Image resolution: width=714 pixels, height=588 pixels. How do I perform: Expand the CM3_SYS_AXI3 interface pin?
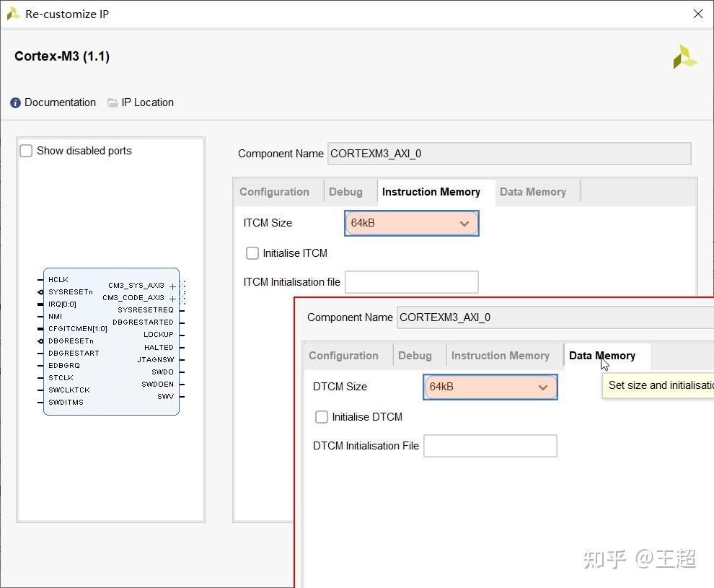[x=173, y=285]
